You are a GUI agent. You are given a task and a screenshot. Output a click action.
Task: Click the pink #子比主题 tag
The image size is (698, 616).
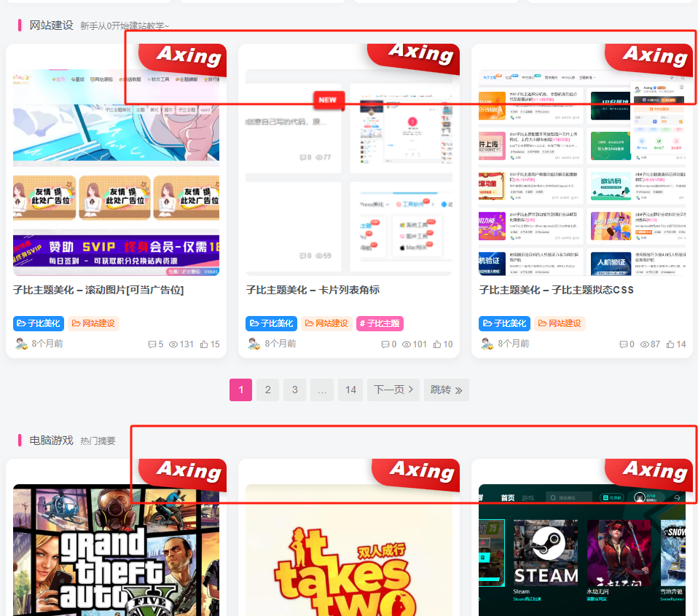point(380,323)
